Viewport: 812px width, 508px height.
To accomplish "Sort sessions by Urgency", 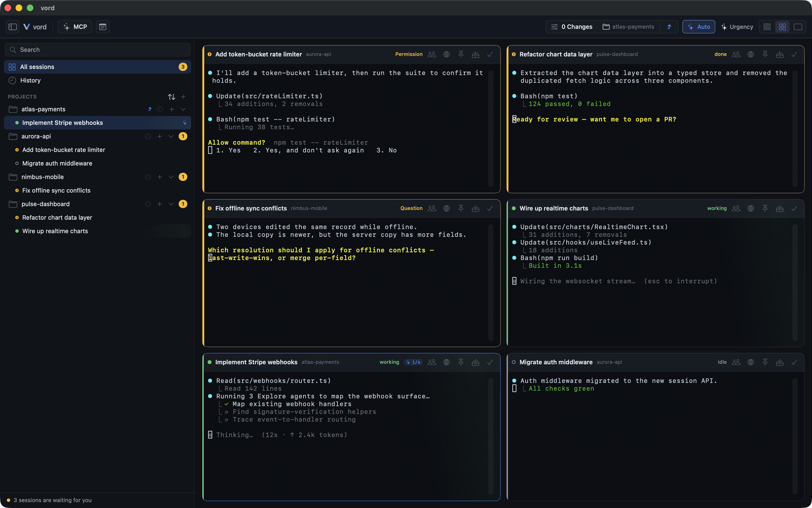I will [x=737, y=27].
